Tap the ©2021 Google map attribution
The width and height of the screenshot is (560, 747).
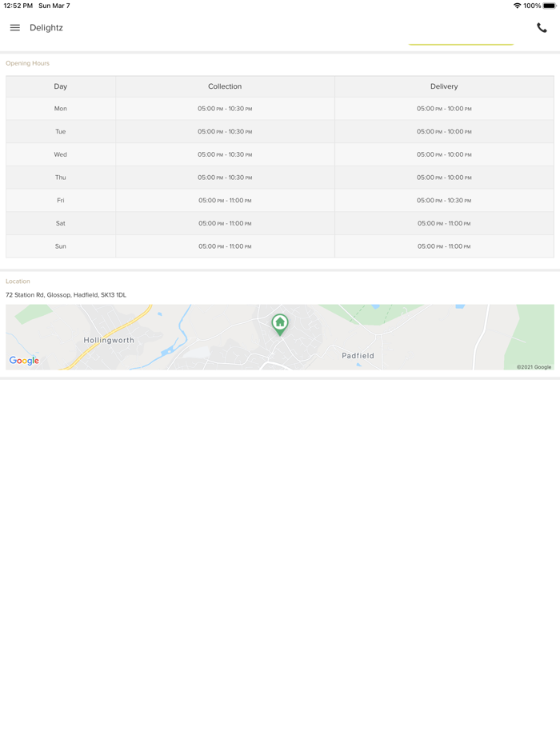534,367
